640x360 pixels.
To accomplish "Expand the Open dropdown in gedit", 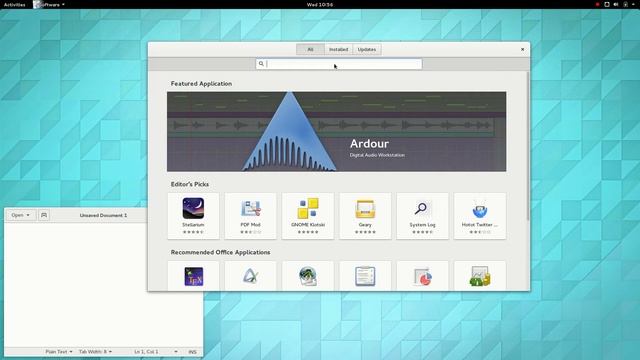I will tap(21, 215).
